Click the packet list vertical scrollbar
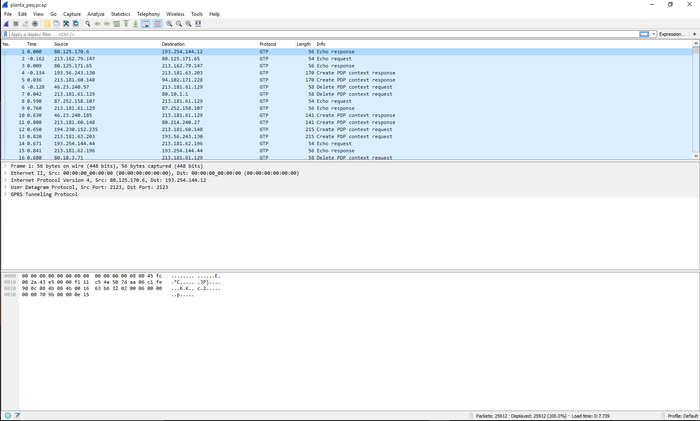700x421 pixels. point(695,100)
